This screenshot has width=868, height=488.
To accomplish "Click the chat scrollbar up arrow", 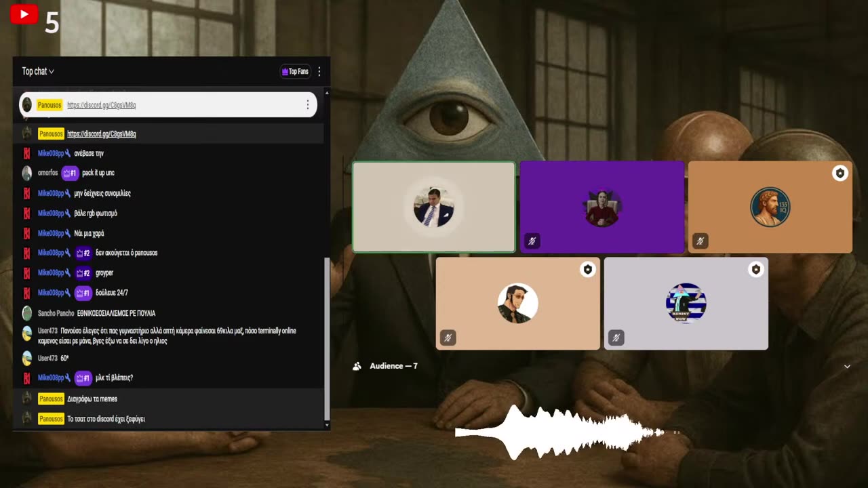I will [x=327, y=92].
